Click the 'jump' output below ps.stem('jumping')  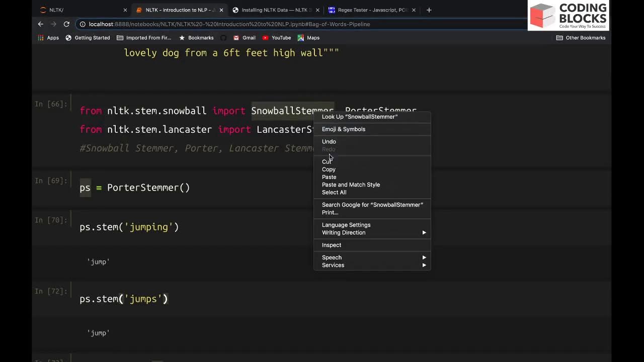(x=98, y=261)
